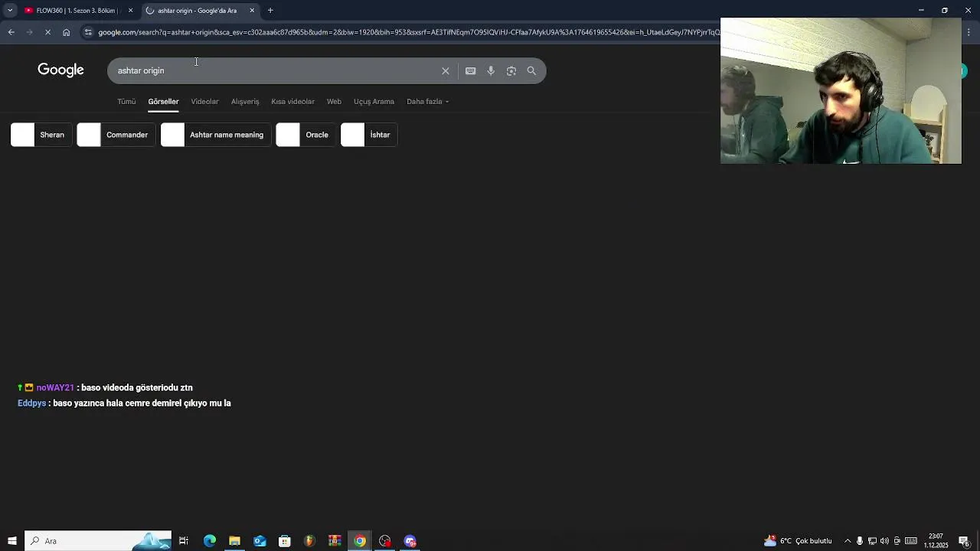Click chat username Eddpys
This screenshot has height=551, width=980.
(x=32, y=403)
